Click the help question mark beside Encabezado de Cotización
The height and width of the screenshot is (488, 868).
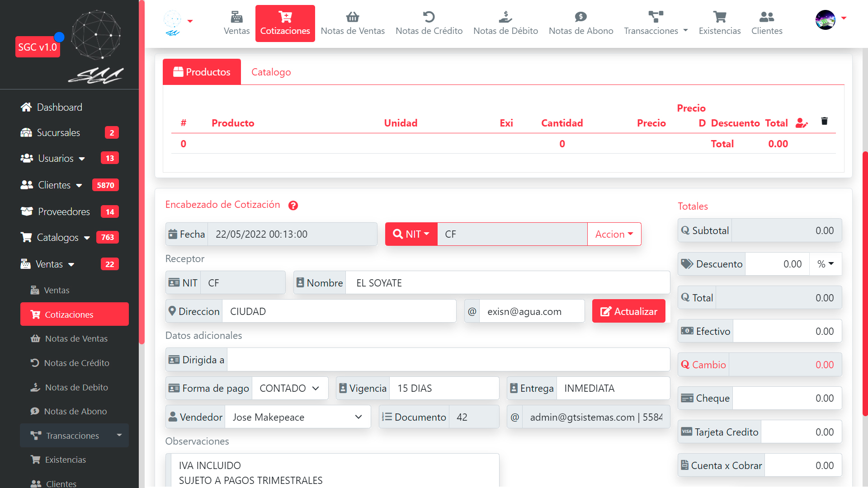coord(293,206)
